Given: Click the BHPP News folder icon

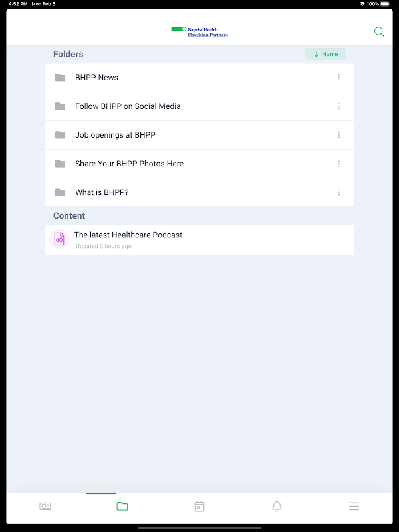Looking at the screenshot, I should [60, 78].
